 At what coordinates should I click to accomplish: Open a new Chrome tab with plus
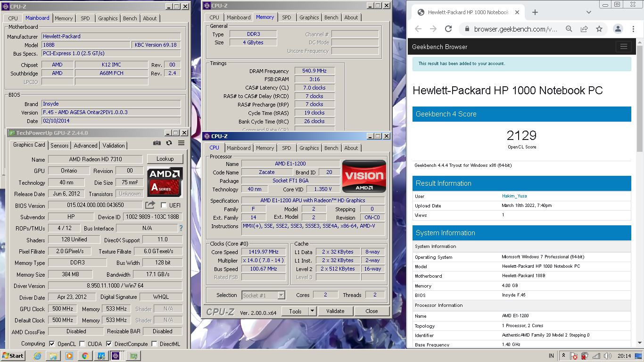[x=535, y=12]
